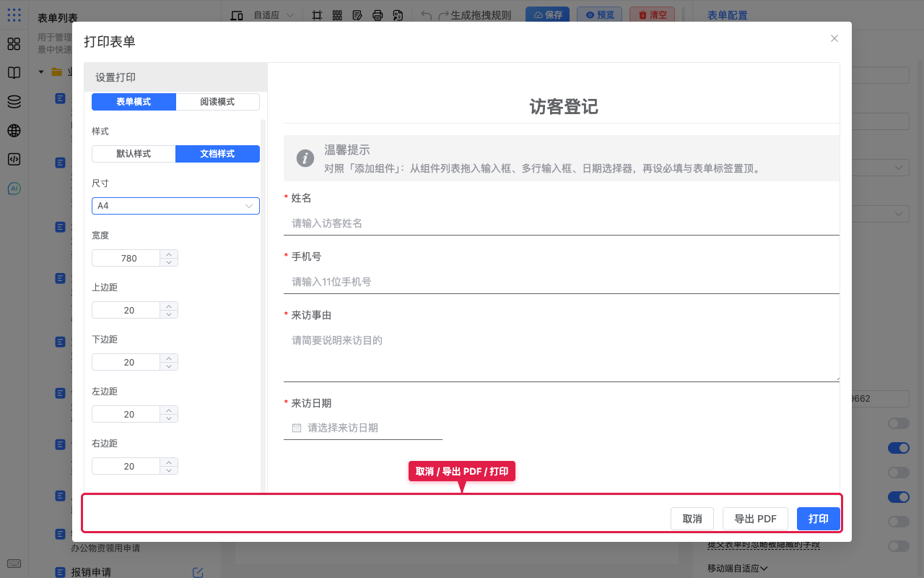Viewport: 924px width, 578px height.
Task: Switch to 阅读模式 tab
Action: (x=217, y=102)
